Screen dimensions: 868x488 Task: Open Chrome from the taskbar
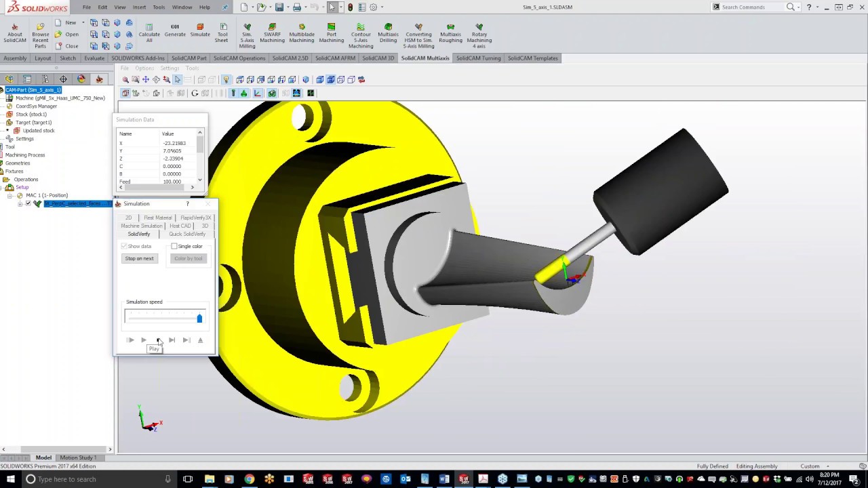coord(249,479)
